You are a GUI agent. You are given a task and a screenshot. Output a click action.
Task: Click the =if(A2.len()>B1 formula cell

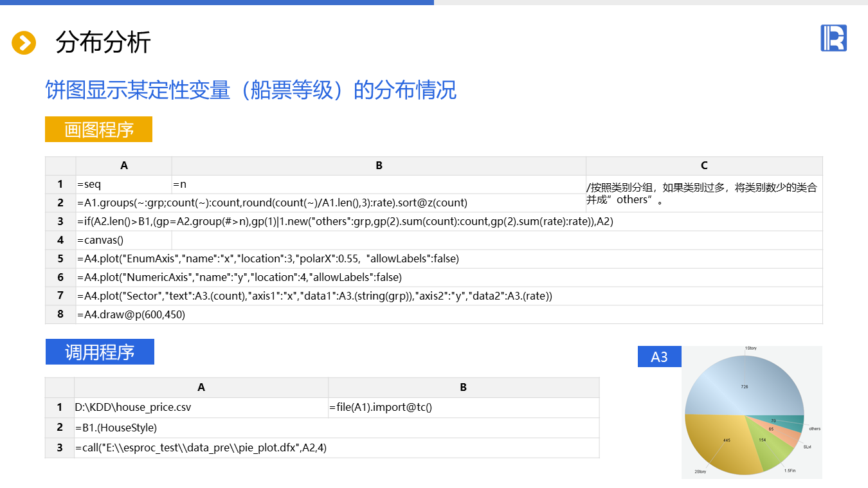[449, 222]
